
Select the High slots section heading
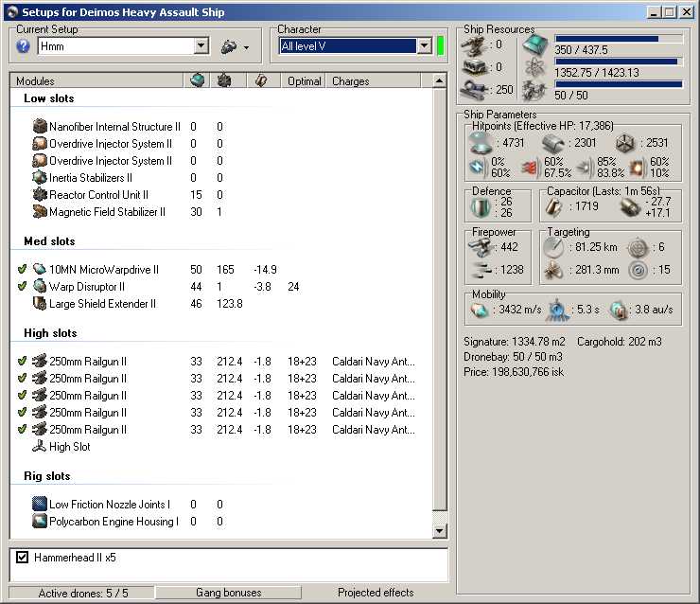pos(50,333)
